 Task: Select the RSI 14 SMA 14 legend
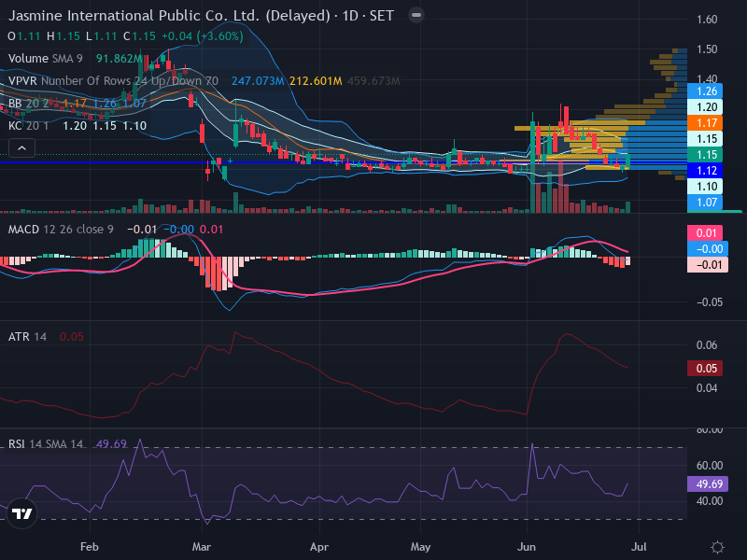click(x=46, y=444)
